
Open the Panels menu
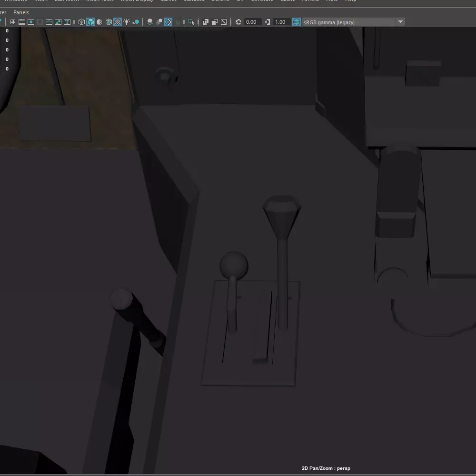point(21,12)
